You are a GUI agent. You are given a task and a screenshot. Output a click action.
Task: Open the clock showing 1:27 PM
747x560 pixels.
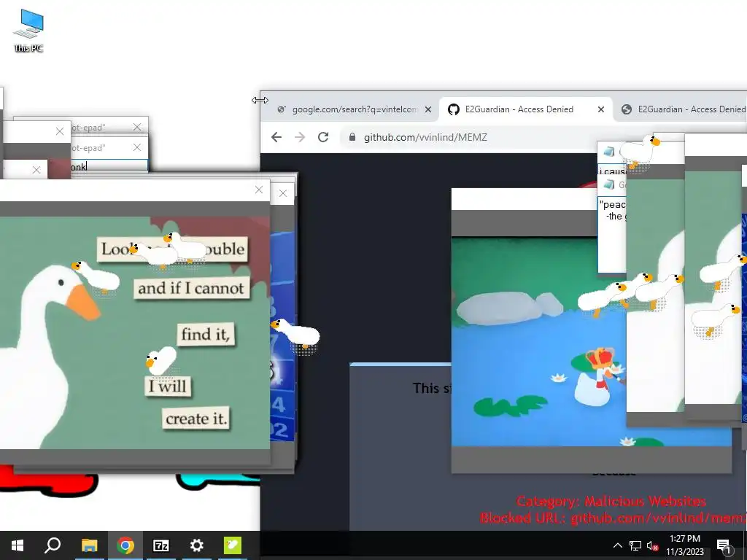coord(684,545)
